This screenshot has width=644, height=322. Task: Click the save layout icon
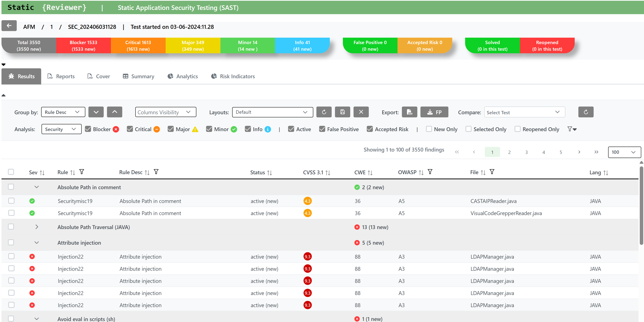click(342, 112)
